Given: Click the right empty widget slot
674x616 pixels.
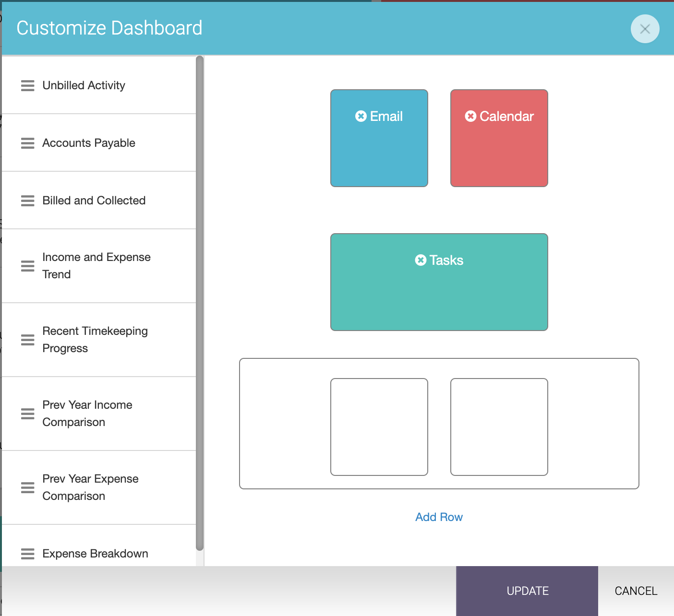Looking at the screenshot, I should pos(499,427).
